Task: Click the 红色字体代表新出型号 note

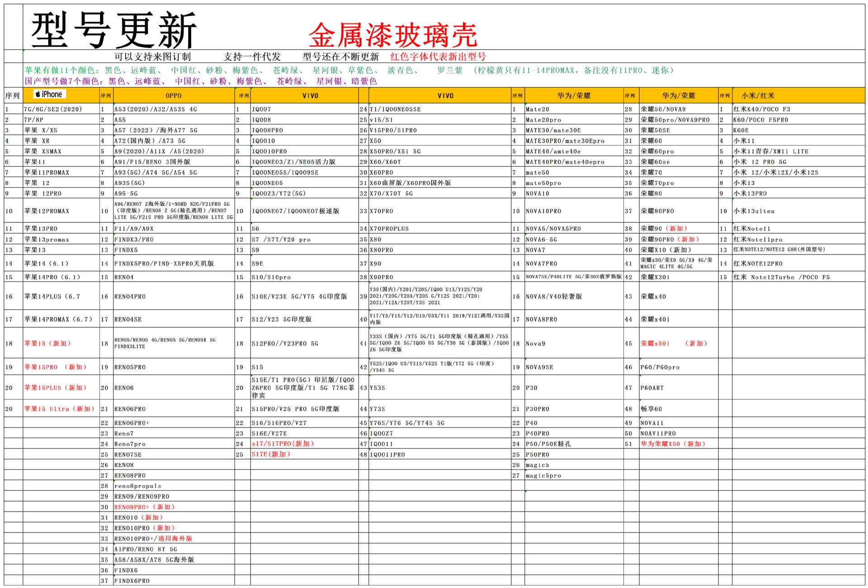Action: [438, 57]
